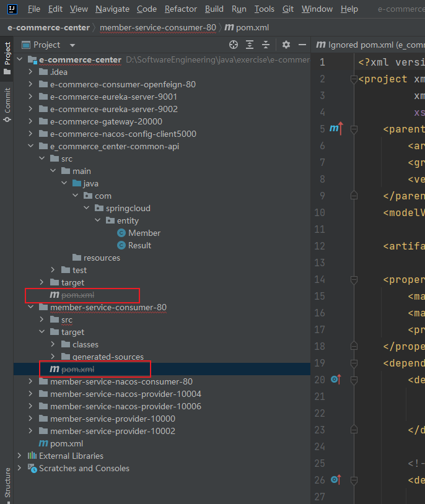The height and width of the screenshot is (504, 425).
Task: Expand the classes folder
Action: [53, 344]
